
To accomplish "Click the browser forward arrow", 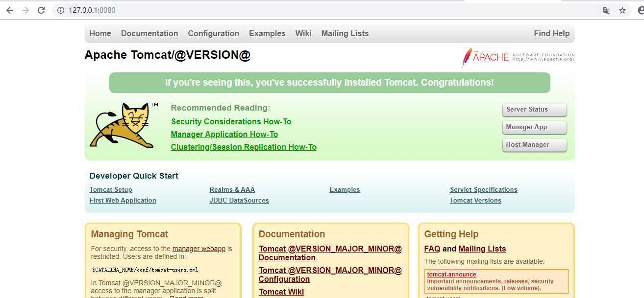I will pyautogui.click(x=25, y=10).
